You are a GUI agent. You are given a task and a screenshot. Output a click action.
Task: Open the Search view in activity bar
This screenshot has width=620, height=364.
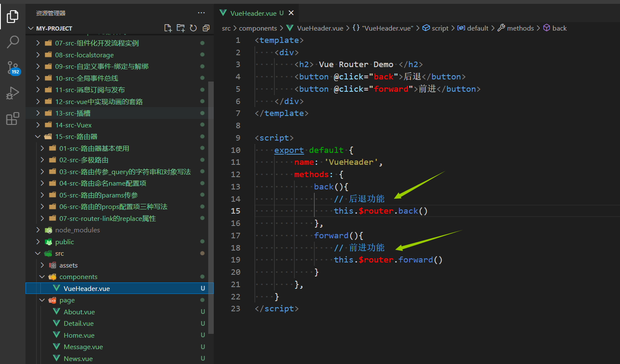click(13, 42)
